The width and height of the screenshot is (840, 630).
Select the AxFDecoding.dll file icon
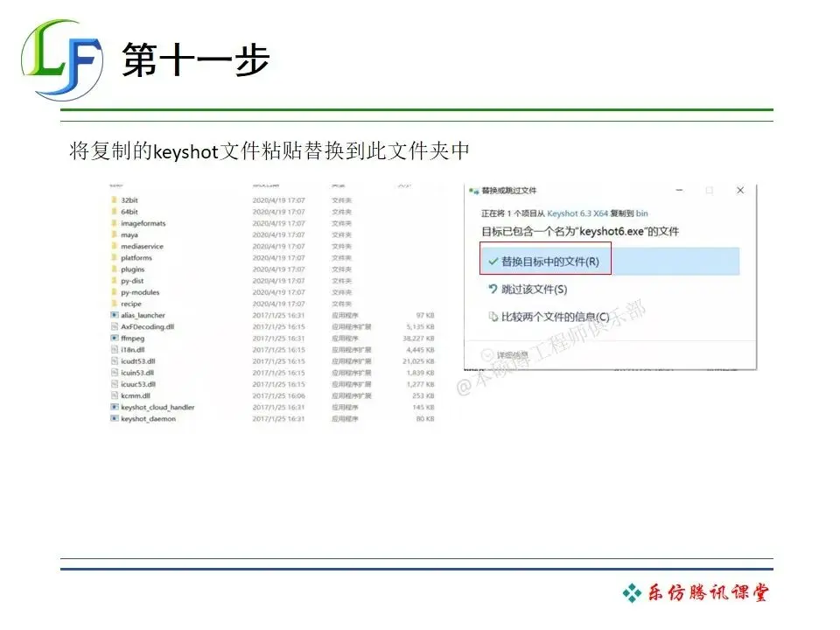click(x=114, y=326)
